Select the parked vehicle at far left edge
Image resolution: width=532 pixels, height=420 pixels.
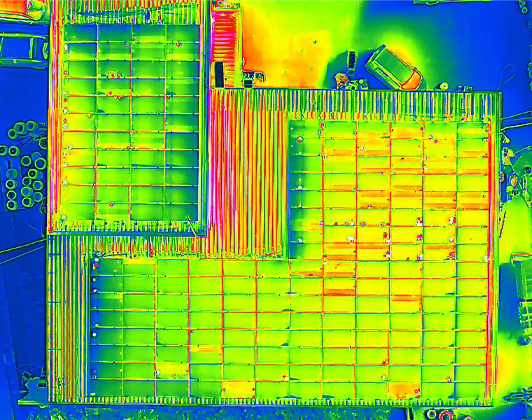[x=21, y=49]
